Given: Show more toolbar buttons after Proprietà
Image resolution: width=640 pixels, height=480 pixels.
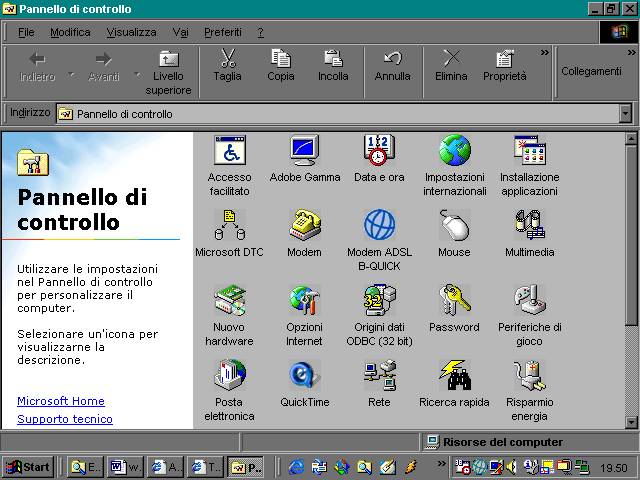Looking at the screenshot, I should point(544,53).
